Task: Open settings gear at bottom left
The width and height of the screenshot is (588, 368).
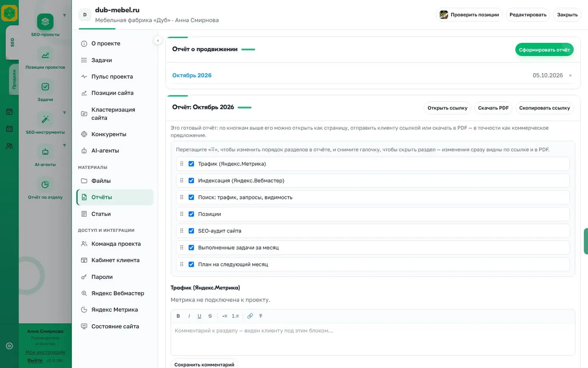Action: 9,346
